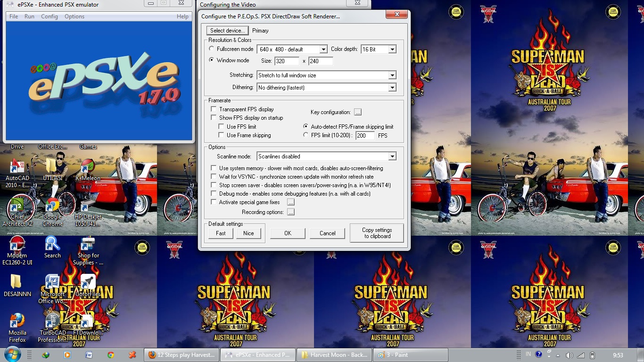Open special game fixes ... button
The width and height of the screenshot is (644, 362).
[290, 202]
